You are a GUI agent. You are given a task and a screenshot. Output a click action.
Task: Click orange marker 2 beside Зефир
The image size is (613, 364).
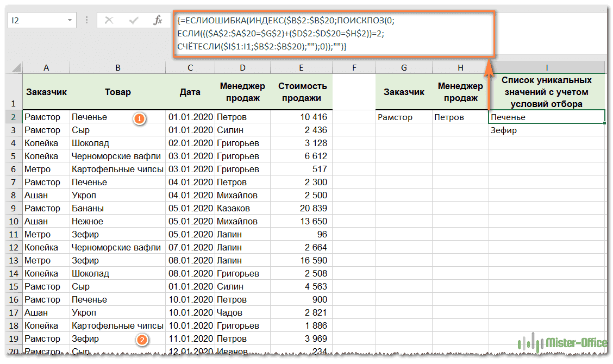pos(141,340)
